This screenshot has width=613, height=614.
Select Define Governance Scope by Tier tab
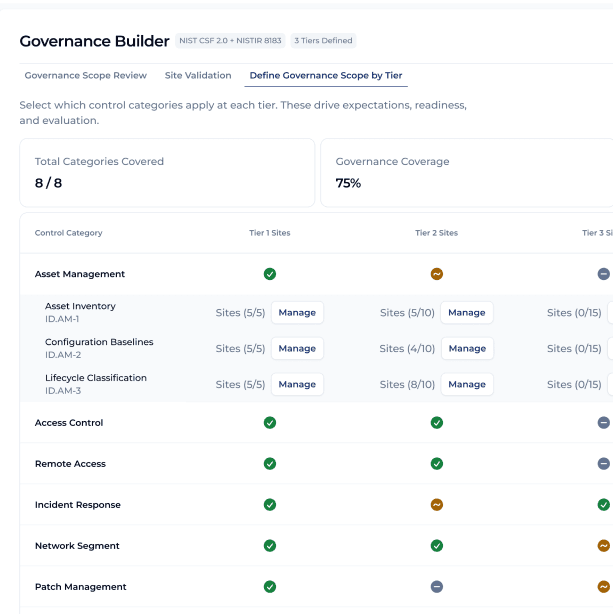coord(326,76)
